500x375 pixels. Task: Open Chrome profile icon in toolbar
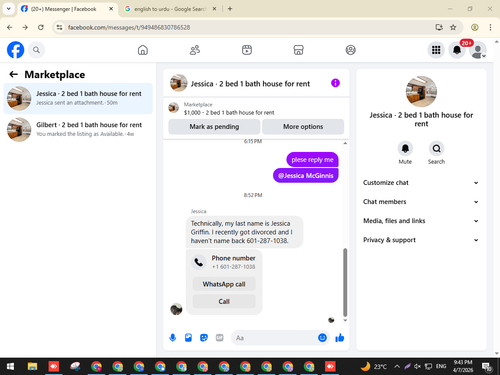click(475, 27)
